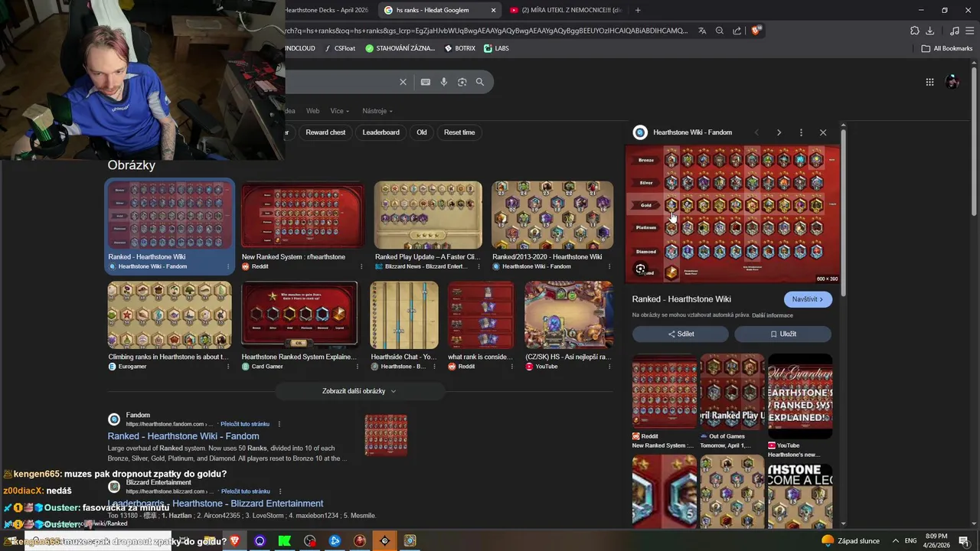Open the CSFloat bookmark
This screenshot has height=551, width=980.
tap(340, 48)
